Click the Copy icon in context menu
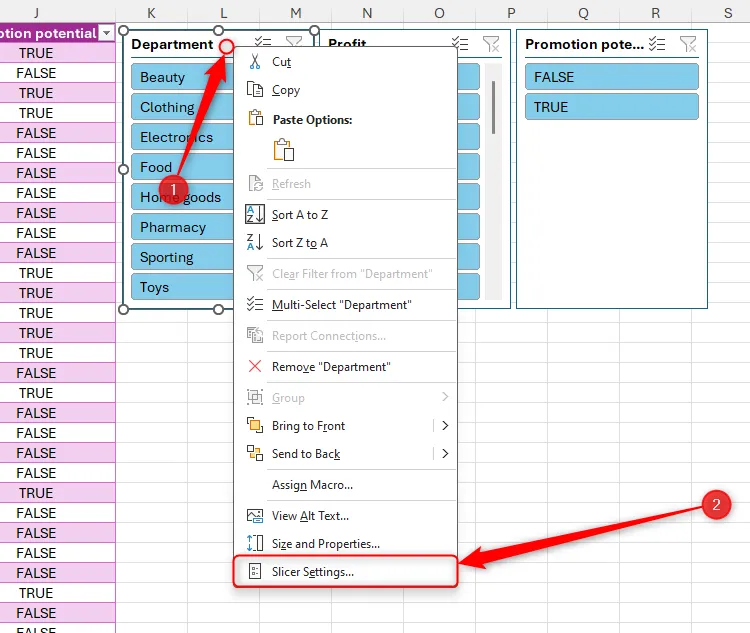 (x=255, y=90)
